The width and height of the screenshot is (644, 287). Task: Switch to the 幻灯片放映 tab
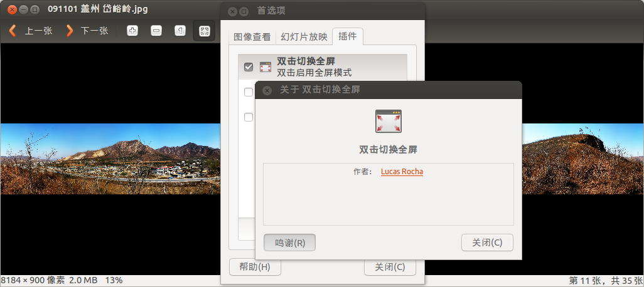coord(304,37)
